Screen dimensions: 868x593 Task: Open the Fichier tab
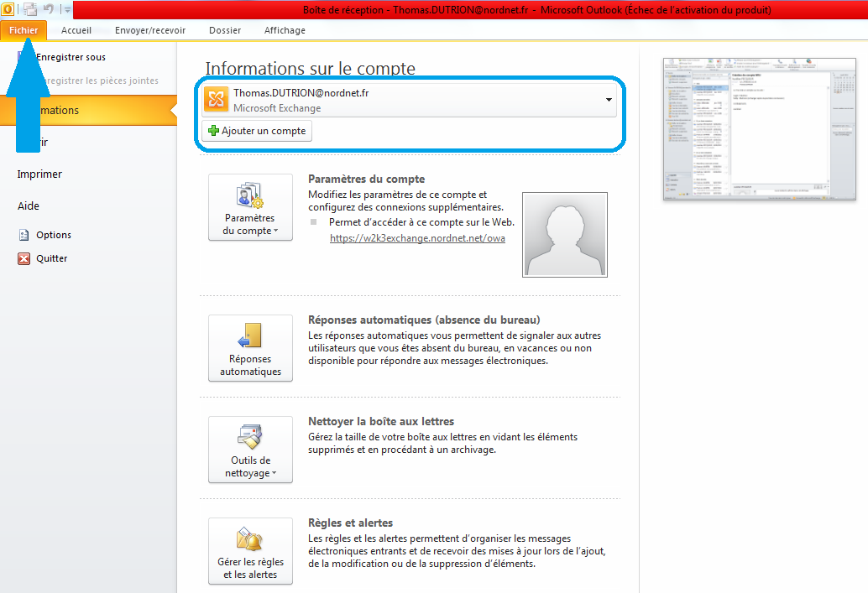(24, 30)
